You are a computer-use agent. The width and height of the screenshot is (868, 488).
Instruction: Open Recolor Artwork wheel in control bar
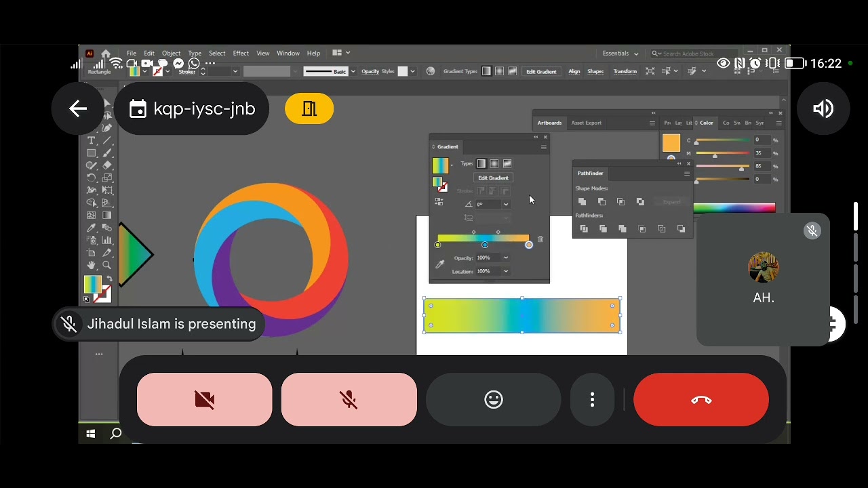[430, 71]
